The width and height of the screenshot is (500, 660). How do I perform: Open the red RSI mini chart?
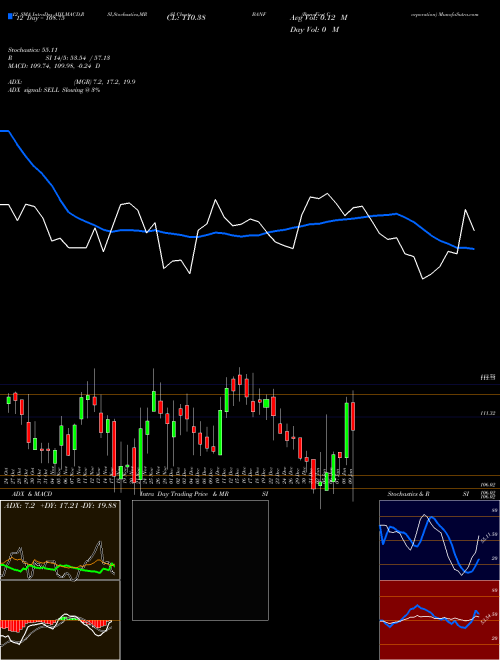pyautogui.click(x=439, y=620)
